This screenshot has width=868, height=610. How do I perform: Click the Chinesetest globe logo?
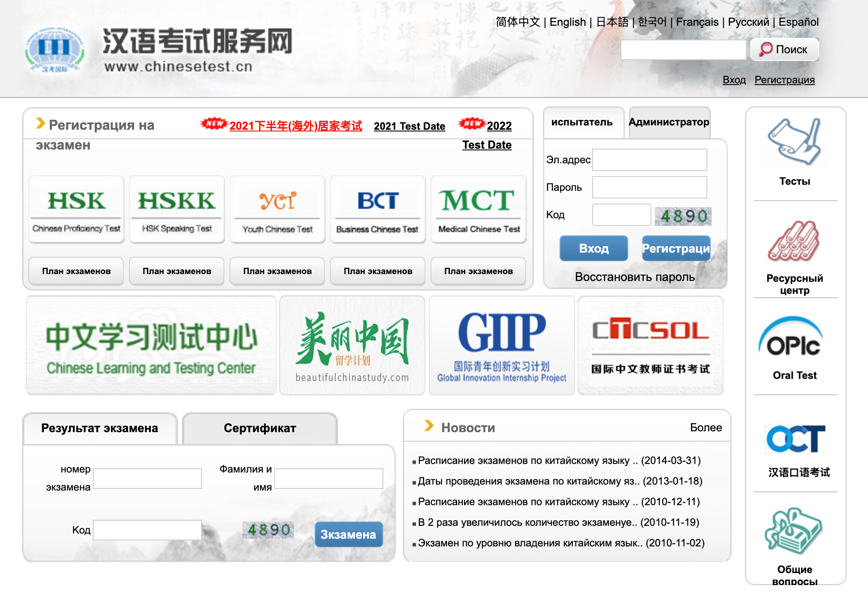point(54,50)
